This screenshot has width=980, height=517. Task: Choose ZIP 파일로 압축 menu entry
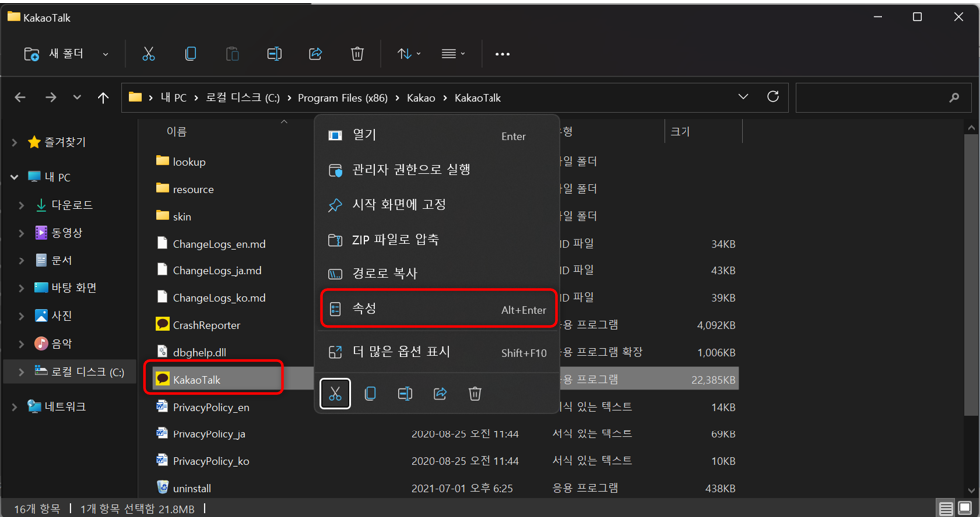(x=437, y=240)
